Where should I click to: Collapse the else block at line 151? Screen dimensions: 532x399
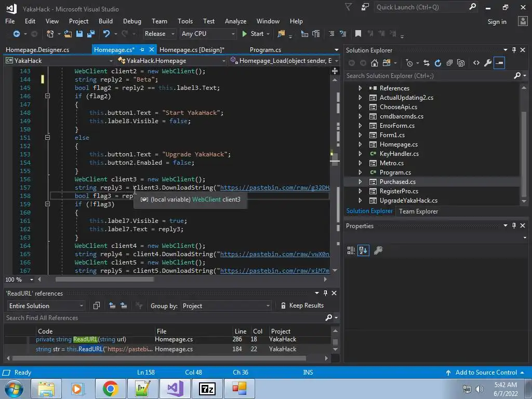pos(47,137)
